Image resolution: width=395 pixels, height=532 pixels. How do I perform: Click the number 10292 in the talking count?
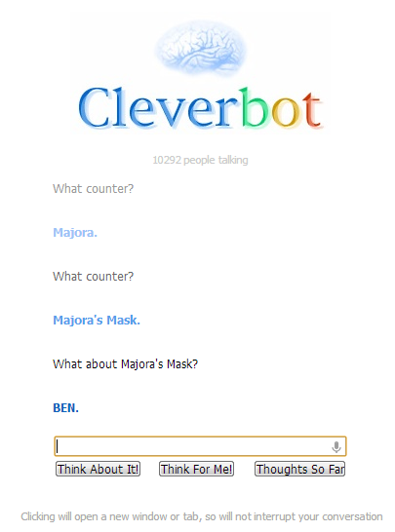pyautogui.click(x=167, y=160)
